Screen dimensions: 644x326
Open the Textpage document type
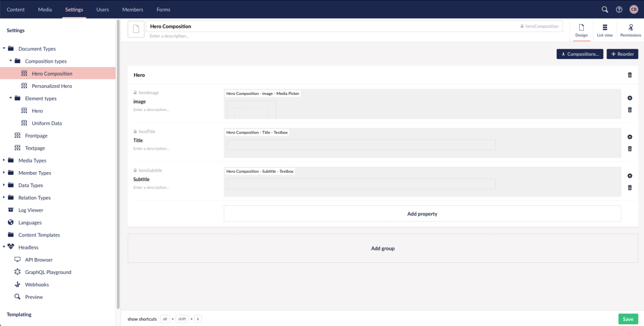coord(35,148)
